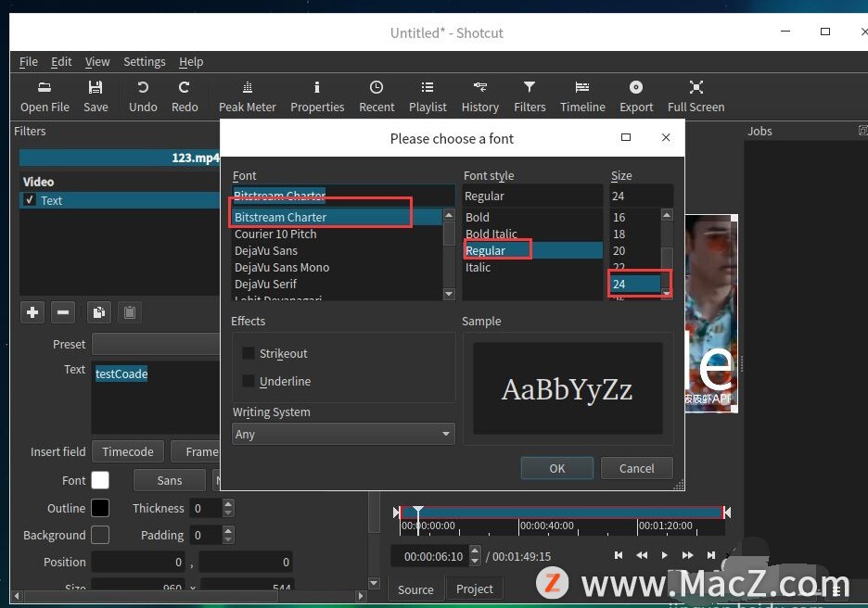Click the Font name input field
Screen dimensions: 868x608
tap(343, 196)
